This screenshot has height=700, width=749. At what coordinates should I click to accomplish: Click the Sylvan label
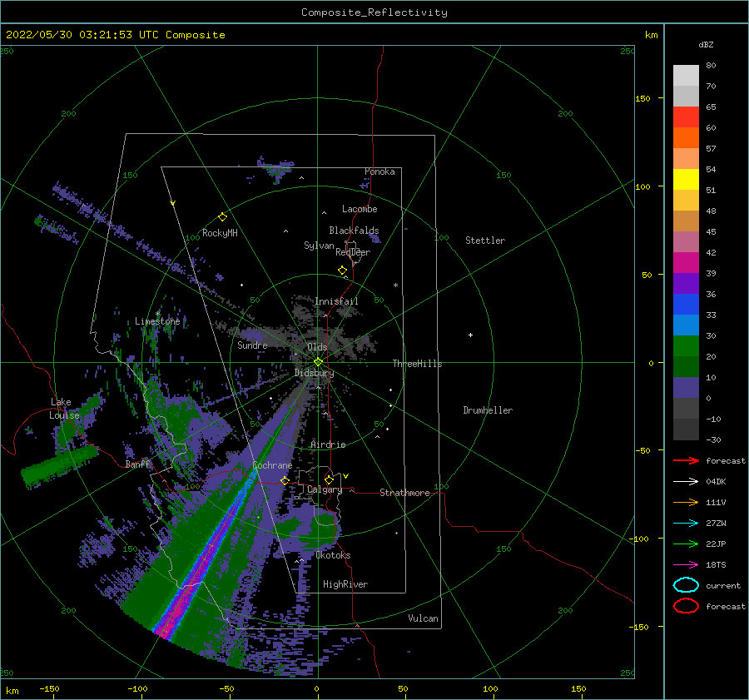pos(319,246)
